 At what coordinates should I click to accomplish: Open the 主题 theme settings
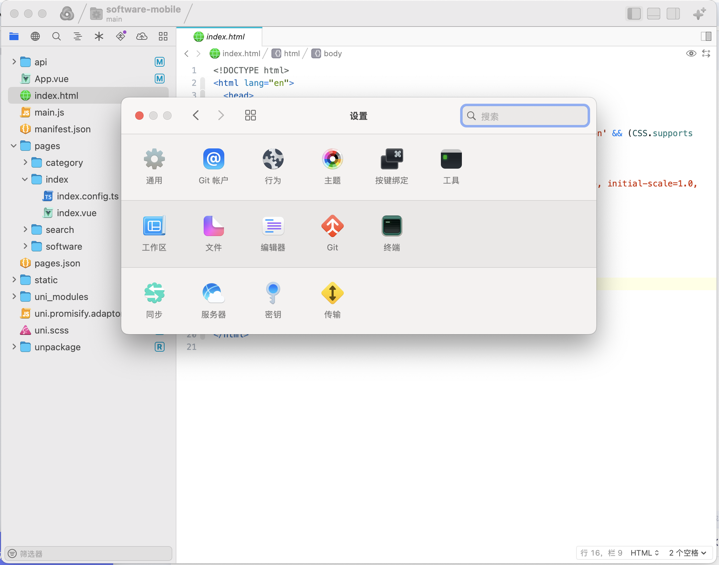pos(332,165)
